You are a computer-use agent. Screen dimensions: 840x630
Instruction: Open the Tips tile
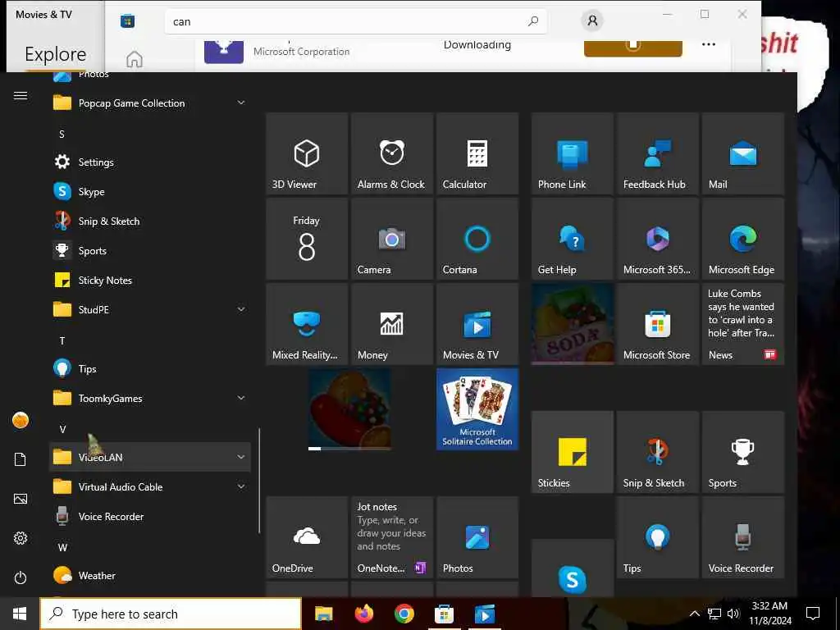(x=658, y=537)
